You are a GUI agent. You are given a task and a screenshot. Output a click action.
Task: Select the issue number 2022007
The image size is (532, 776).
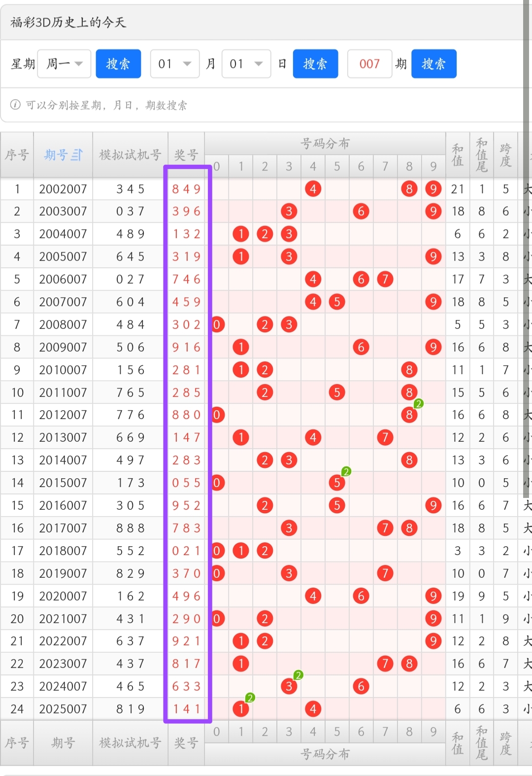(x=63, y=641)
